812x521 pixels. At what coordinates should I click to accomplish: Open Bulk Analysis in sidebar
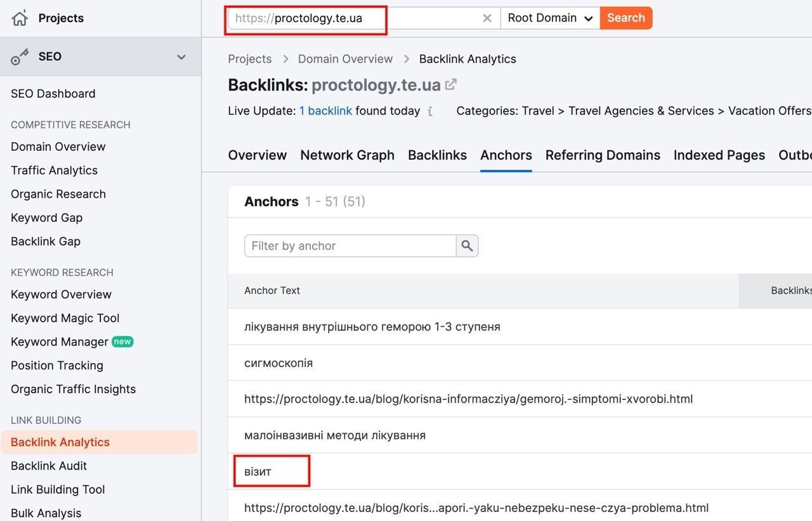click(46, 513)
